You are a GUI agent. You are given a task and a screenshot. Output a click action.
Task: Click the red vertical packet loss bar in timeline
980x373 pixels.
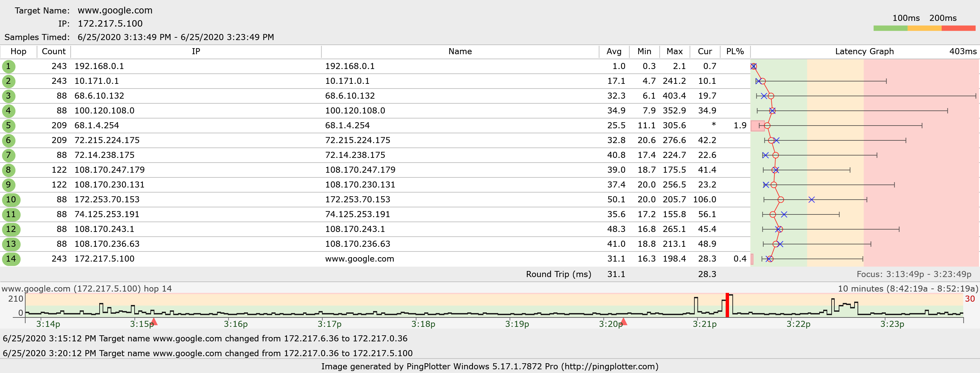pyautogui.click(x=727, y=305)
